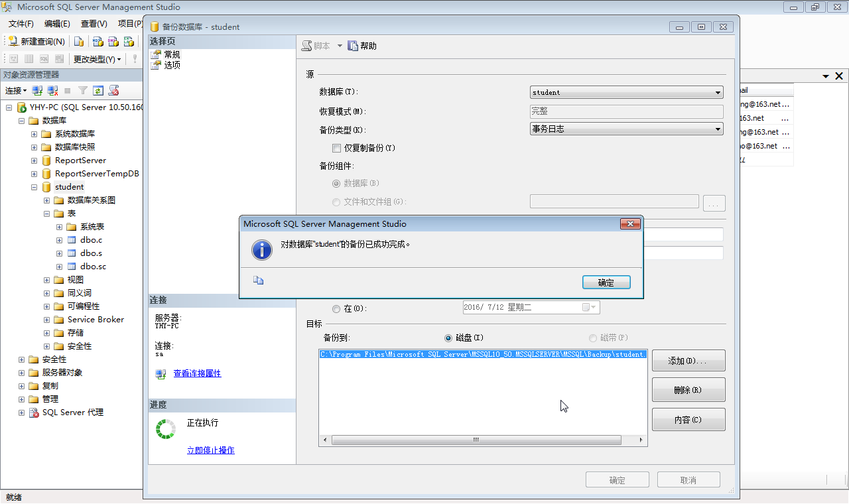Expand the 系统数据库 tree node

34,134
